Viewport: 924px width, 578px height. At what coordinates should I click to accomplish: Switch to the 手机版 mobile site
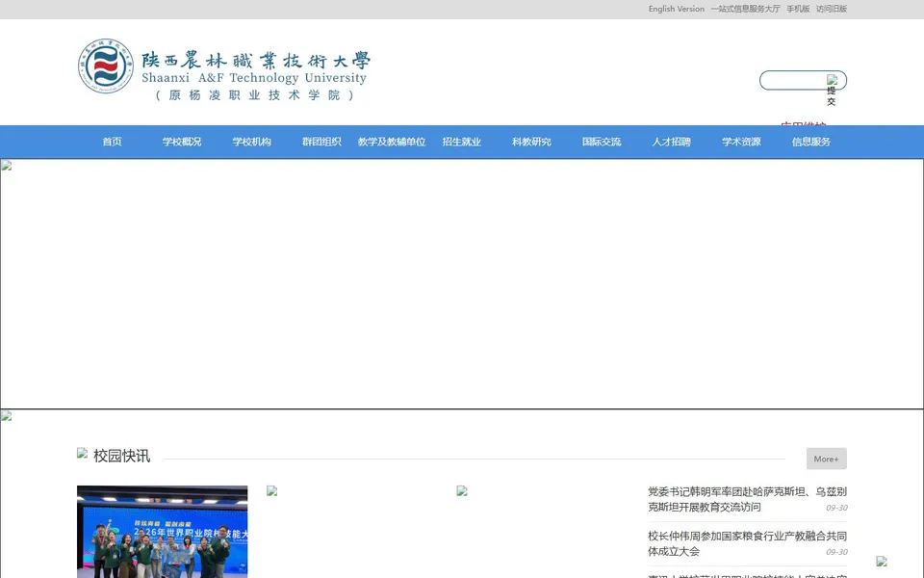(x=798, y=9)
